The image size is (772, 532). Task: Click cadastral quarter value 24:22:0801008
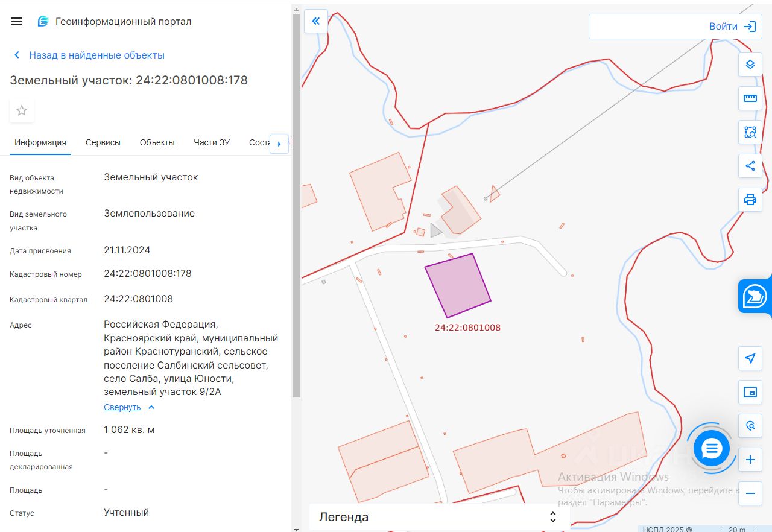pos(139,299)
